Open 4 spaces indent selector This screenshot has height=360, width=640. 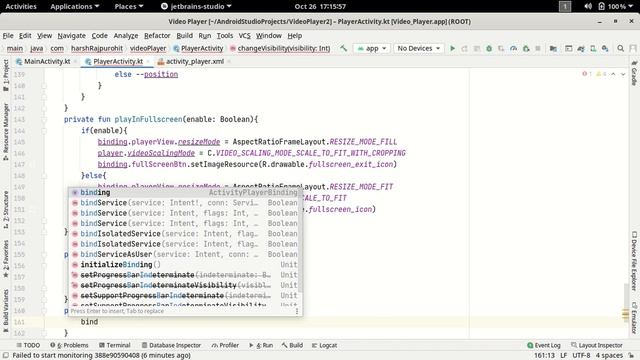click(x=609, y=356)
